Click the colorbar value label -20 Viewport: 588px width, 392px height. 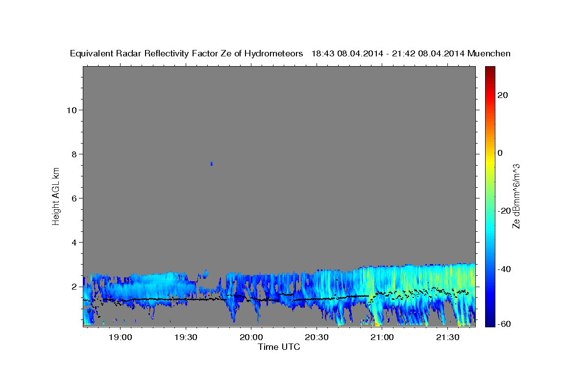[504, 211]
